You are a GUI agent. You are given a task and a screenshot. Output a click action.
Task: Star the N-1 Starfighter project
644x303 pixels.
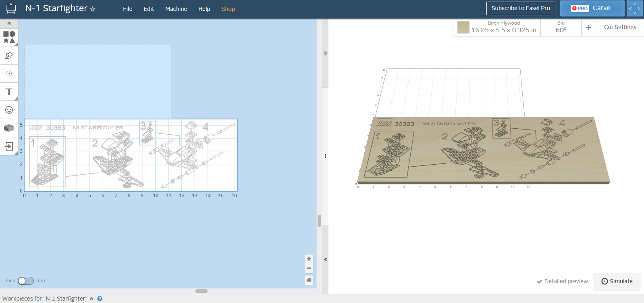(x=93, y=9)
